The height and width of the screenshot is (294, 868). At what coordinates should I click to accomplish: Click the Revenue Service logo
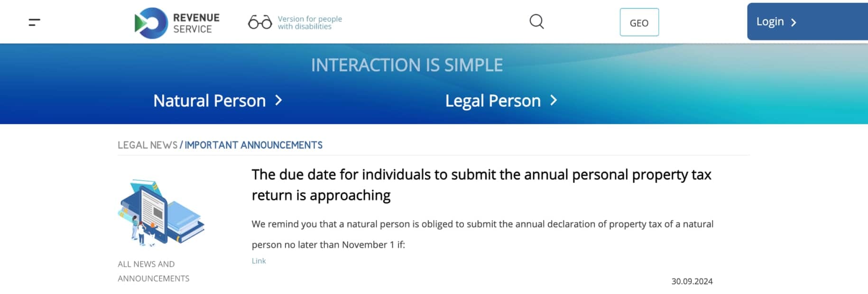177,23
